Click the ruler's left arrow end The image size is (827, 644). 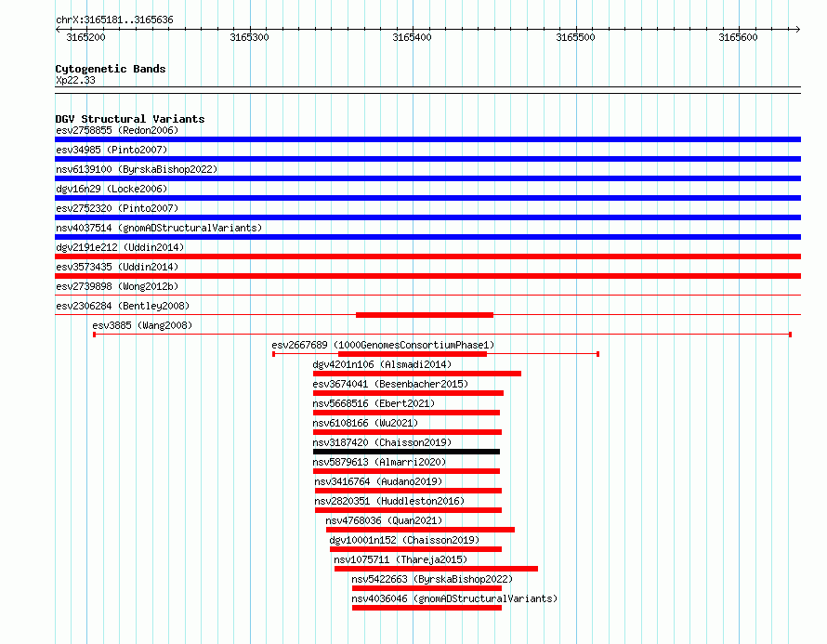[58, 30]
